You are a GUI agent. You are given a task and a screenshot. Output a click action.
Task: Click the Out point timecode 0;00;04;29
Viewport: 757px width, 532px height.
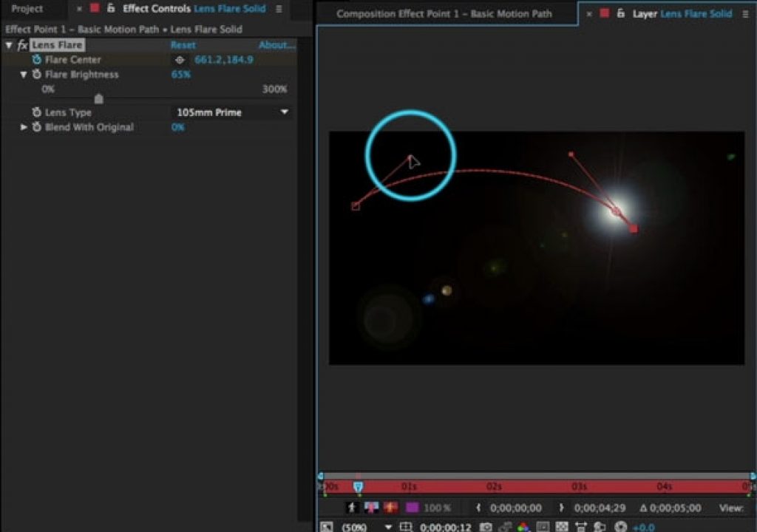coord(600,508)
